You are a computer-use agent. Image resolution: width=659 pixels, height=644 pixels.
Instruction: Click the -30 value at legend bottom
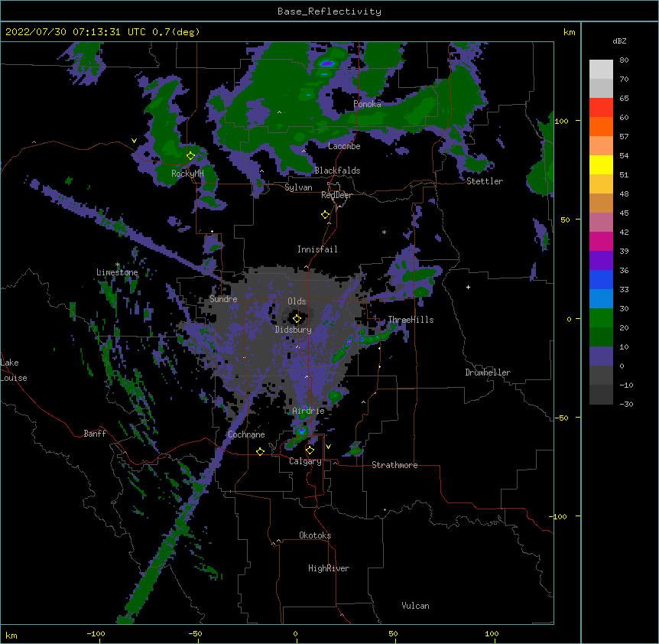point(626,405)
